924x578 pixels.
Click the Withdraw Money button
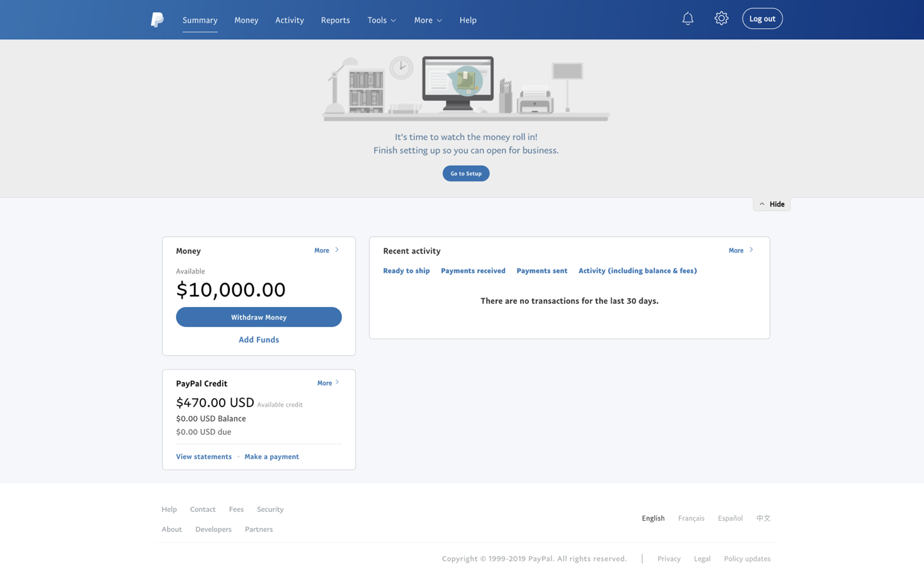[x=259, y=317]
